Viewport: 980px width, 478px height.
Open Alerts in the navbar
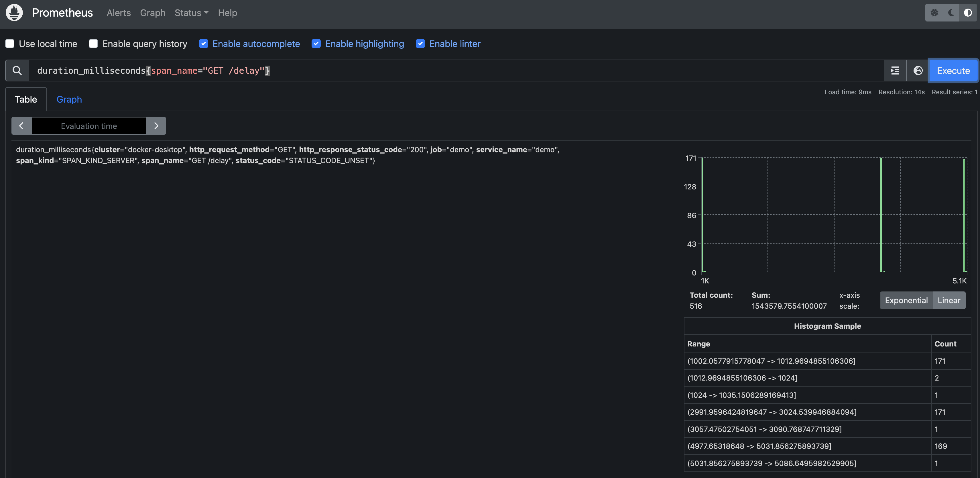(119, 13)
